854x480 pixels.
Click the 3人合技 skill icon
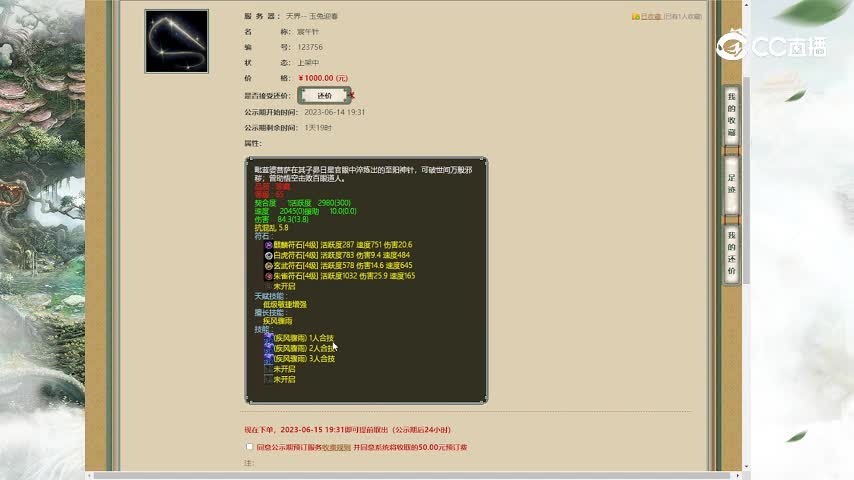click(269, 359)
